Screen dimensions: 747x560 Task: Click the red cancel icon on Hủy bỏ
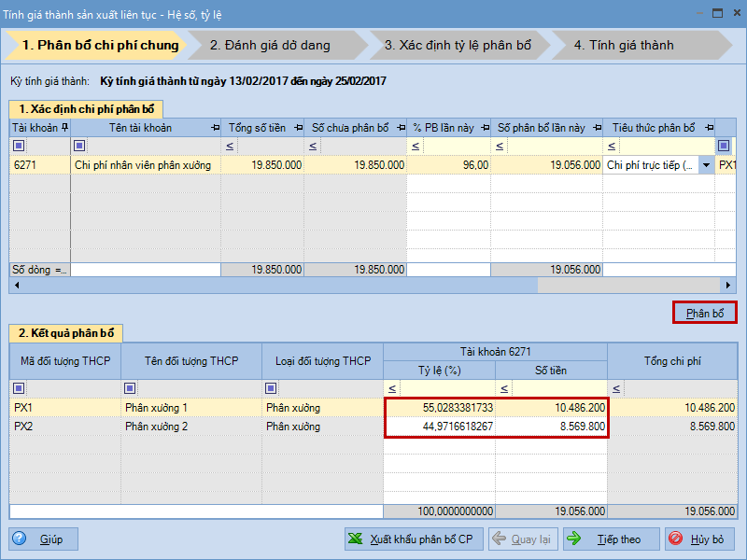(x=676, y=539)
